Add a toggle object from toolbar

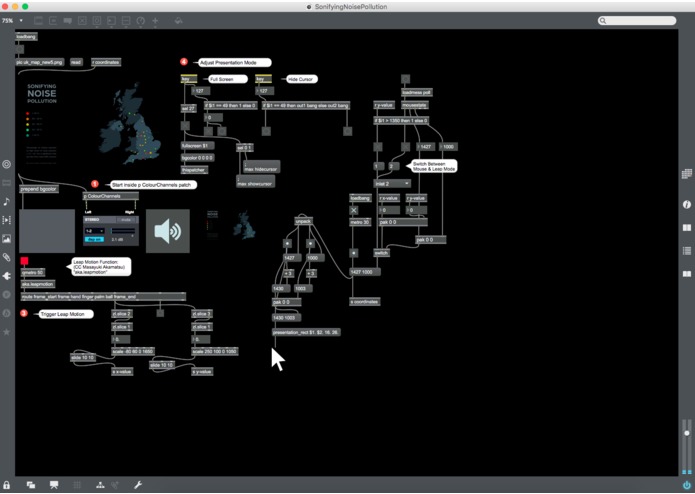(x=82, y=21)
